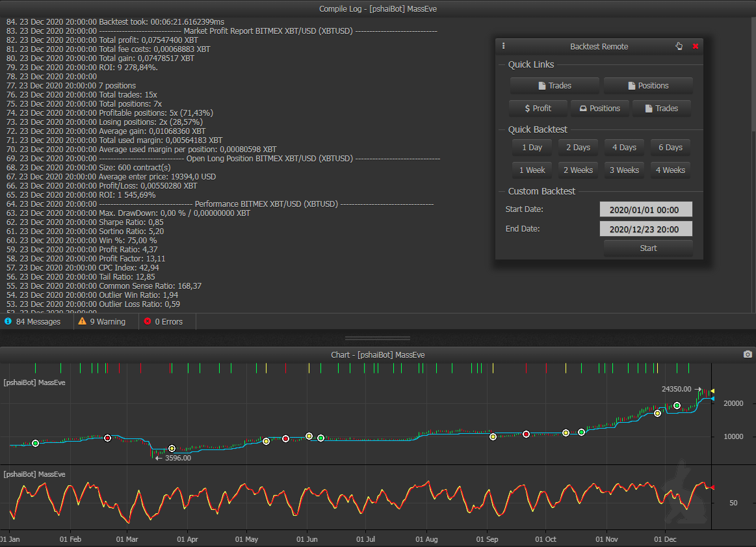This screenshot has height=547, width=756.
Task: Run the 6 Days quick backtest
Action: 670,148
